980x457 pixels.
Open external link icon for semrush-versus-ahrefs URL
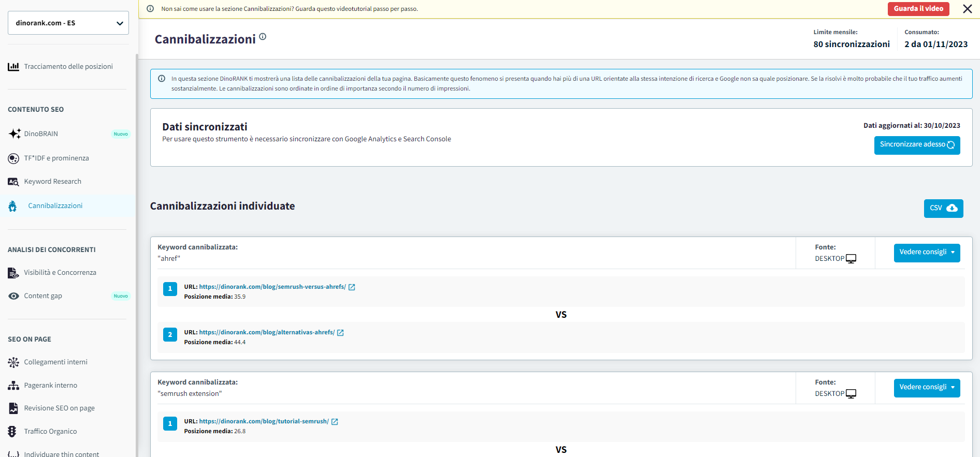352,287
